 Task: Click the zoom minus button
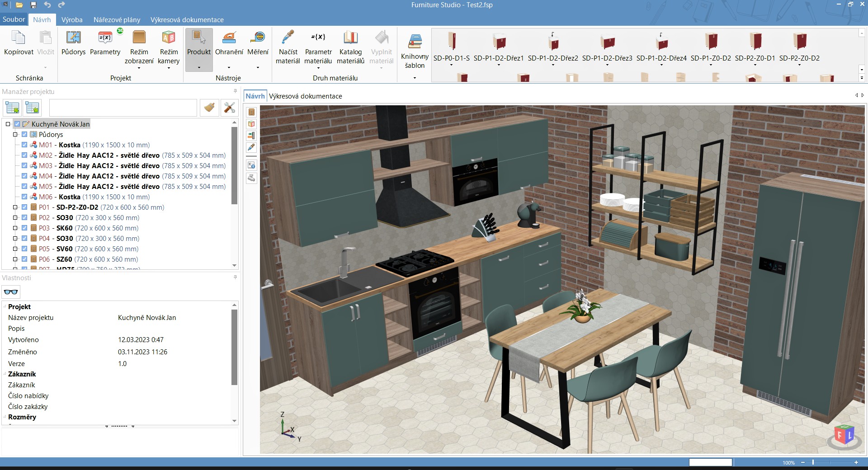click(x=803, y=462)
